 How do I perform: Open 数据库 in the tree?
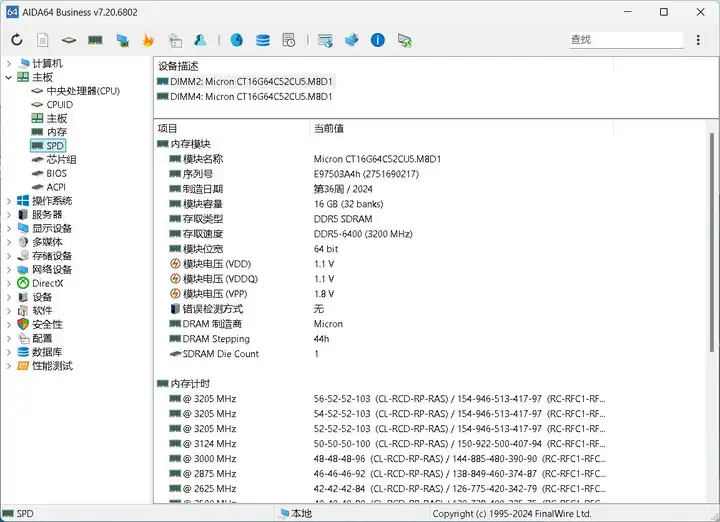coord(40,352)
